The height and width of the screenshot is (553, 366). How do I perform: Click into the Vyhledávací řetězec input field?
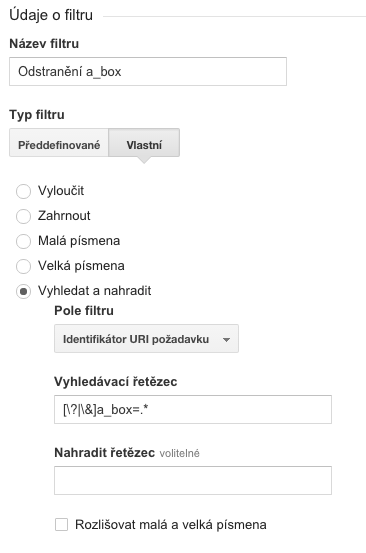(x=193, y=409)
